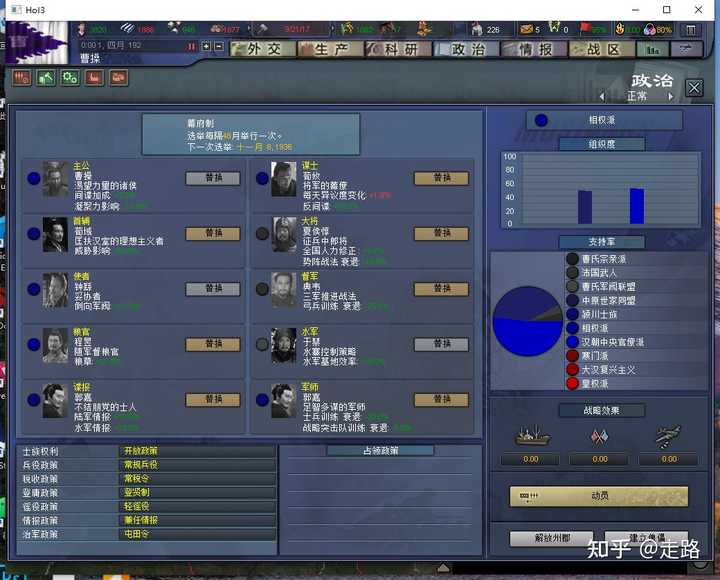Switch to the 战区 tab

coord(602,49)
